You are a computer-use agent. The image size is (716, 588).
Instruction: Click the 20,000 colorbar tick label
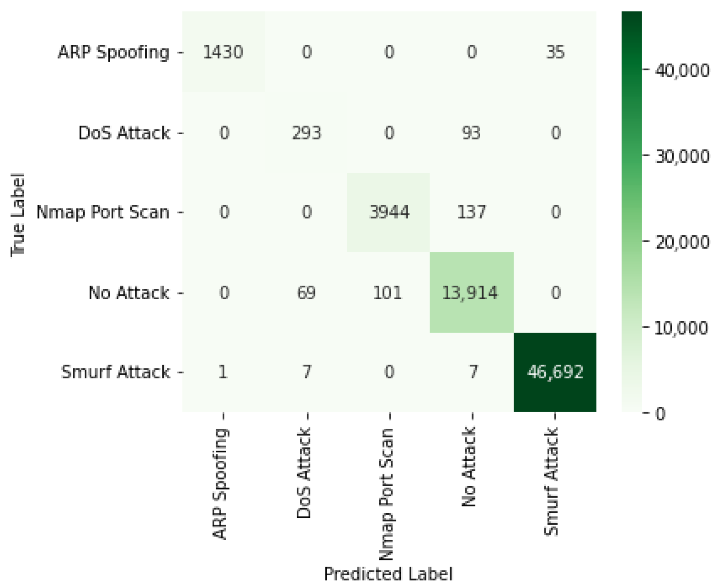click(682, 242)
